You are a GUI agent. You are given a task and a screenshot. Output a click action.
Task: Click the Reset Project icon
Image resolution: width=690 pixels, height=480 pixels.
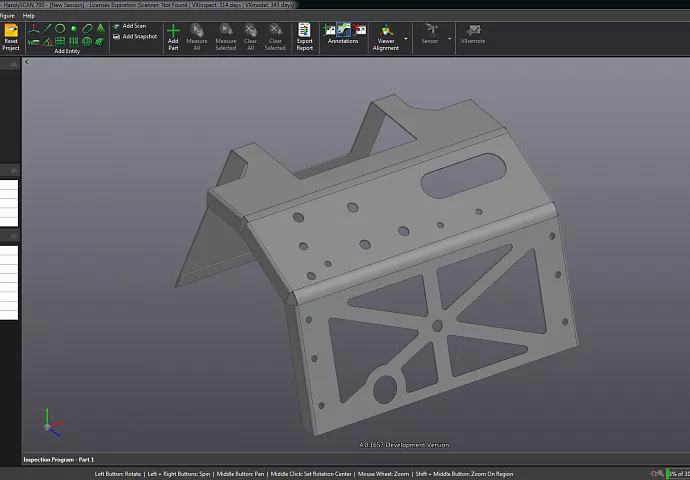11,32
